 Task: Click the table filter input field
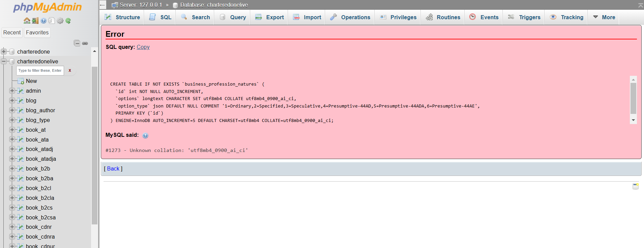[x=40, y=71]
